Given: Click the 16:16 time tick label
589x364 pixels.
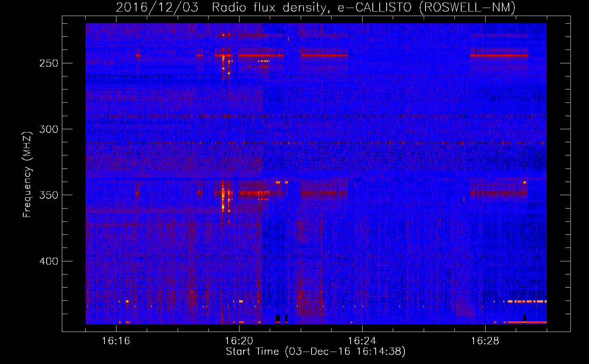Looking at the screenshot, I should pos(116,341).
